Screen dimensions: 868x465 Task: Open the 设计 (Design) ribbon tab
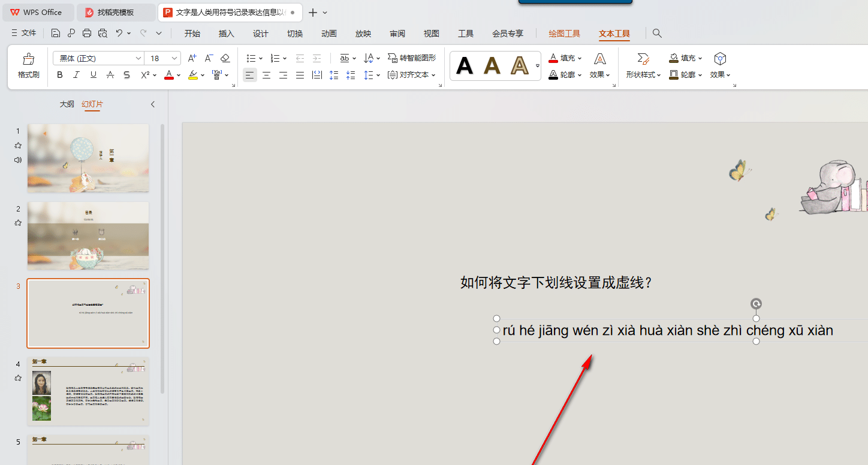point(261,34)
